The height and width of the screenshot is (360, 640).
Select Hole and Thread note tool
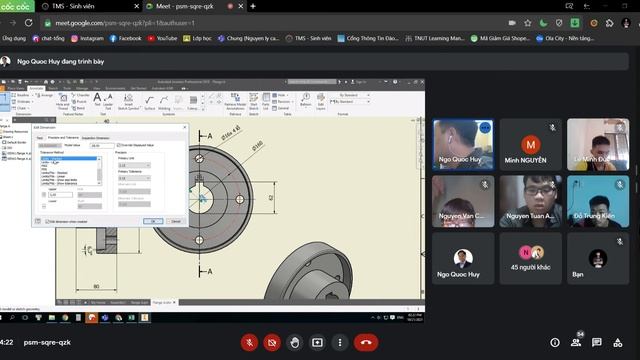coord(63,101)
